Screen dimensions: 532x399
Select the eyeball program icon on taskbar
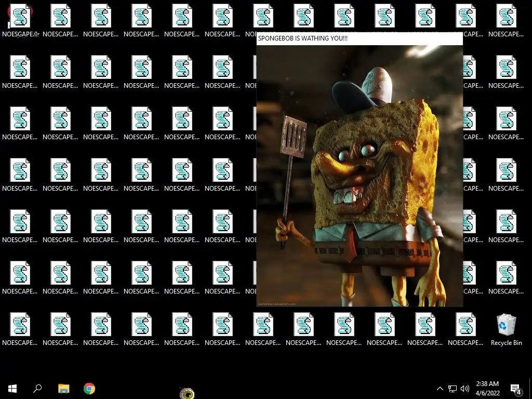187,393
